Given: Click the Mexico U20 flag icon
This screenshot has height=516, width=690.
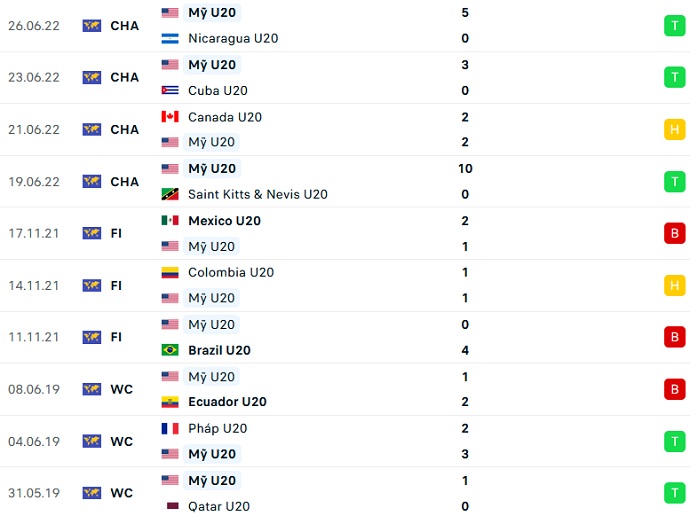Looking at the screenshot, I should [170, 221].
